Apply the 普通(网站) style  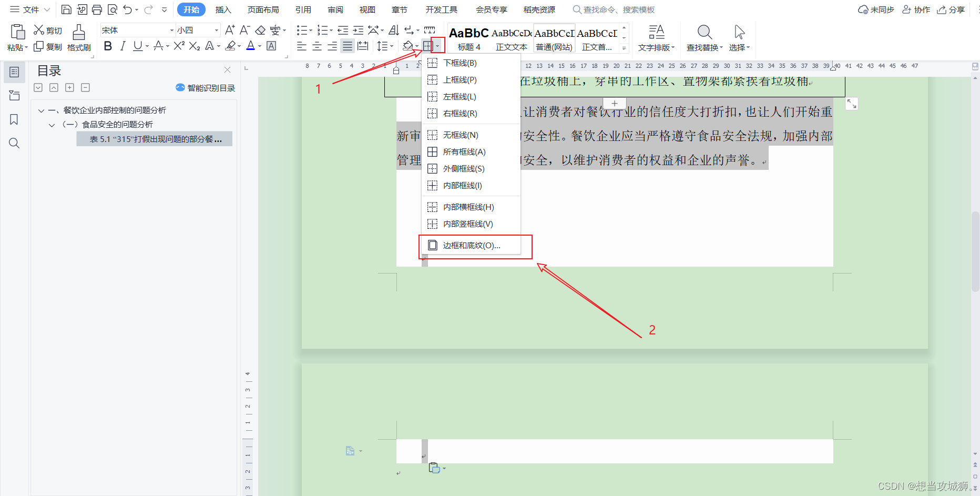(x=554, y=38)
